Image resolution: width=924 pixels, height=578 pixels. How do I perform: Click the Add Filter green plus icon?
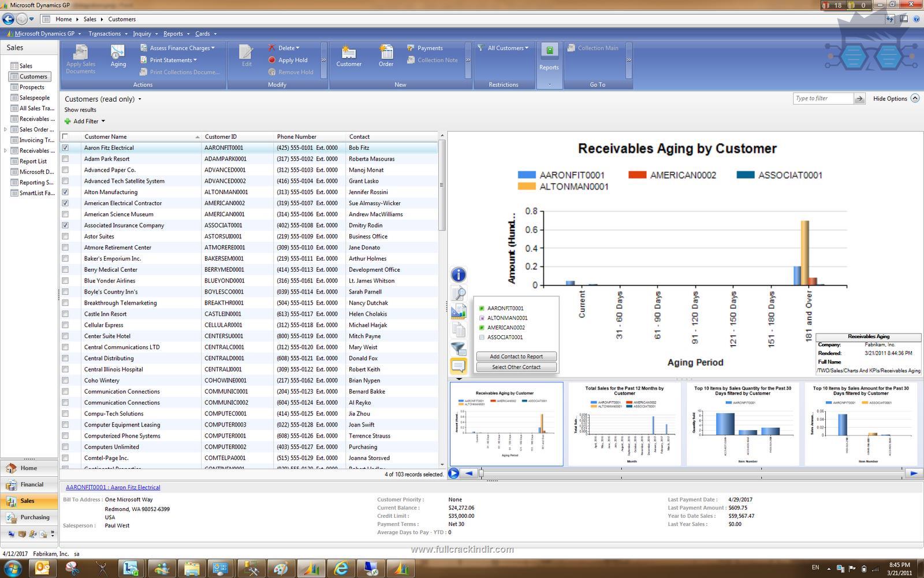click(x=68, y=121)
